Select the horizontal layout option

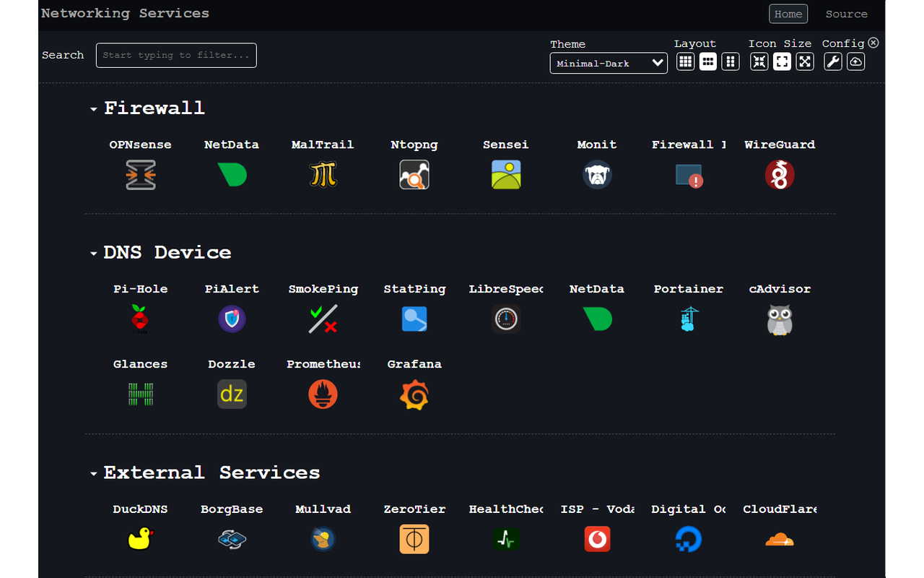click(708, 61)
